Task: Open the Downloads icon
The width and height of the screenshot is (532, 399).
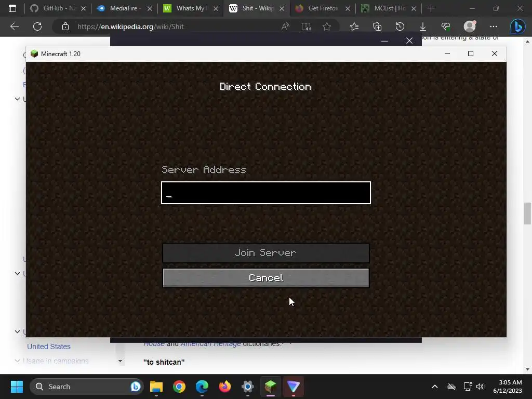Action: tap(423, 26)
